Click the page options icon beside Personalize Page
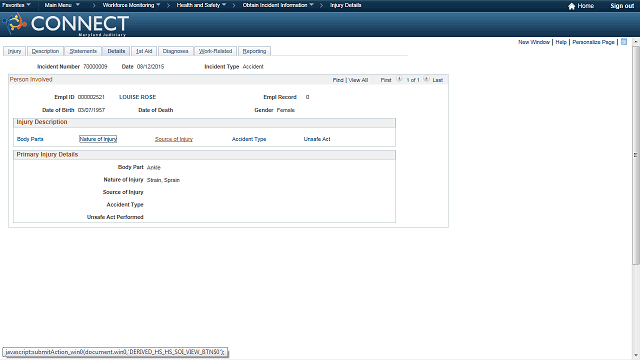The width and height of the screenshot is (640, 360). [624, 42]
